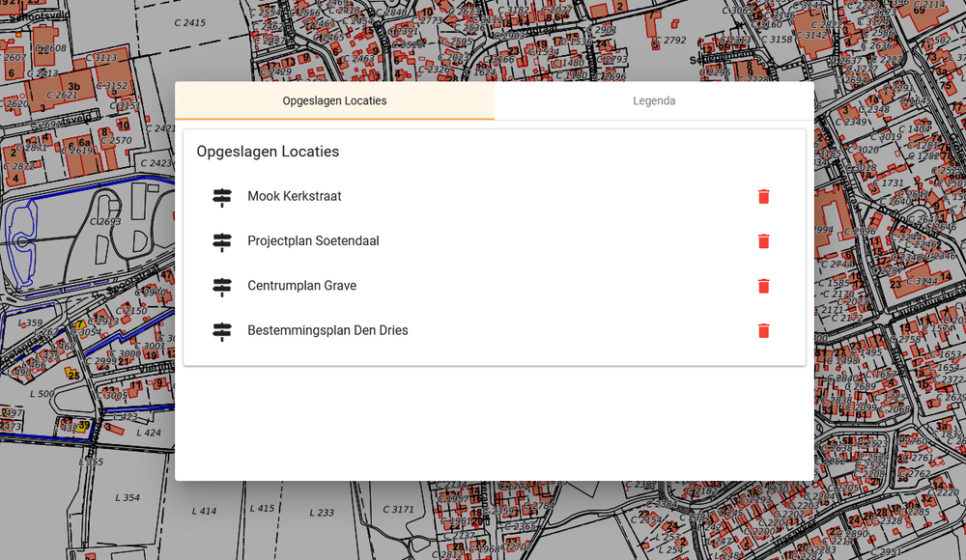The width and height of the screenshot is (966, 560).
Task: Load the Bestemmingsplan Den Dries location
Action: tap(327, 330)
